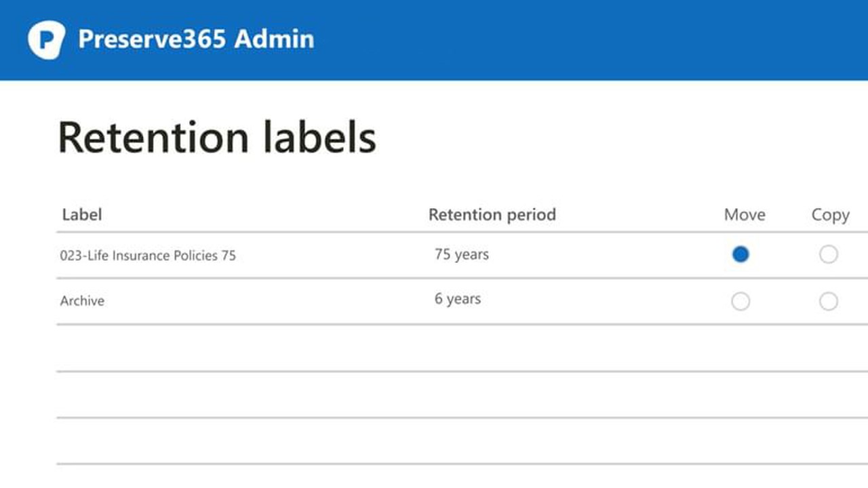Click the 75 years retention period cell
868x488 pixels.
tap(461, 255)
